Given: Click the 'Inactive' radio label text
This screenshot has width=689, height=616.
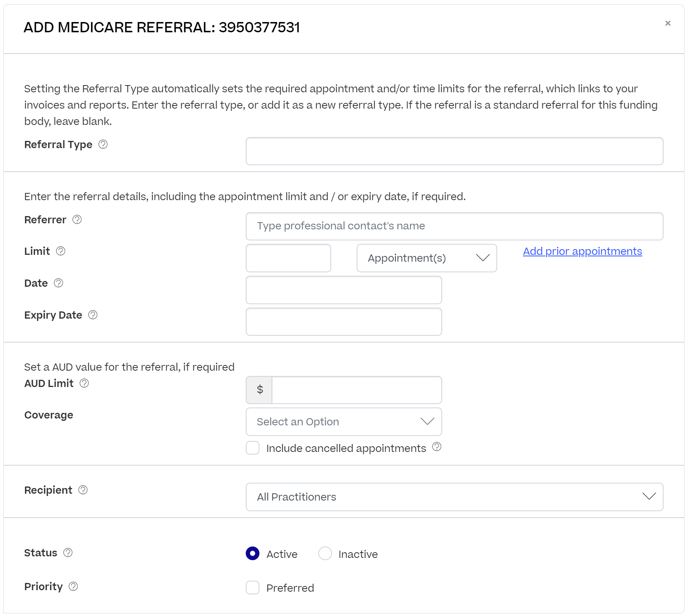Looking at the screenshot, I should coord(358,554).
